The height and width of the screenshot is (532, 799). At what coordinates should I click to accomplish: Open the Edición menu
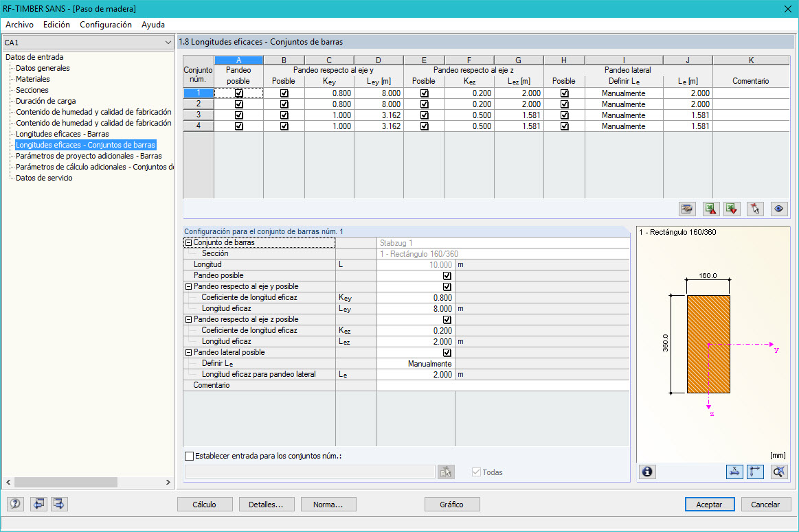pos(56,24)
